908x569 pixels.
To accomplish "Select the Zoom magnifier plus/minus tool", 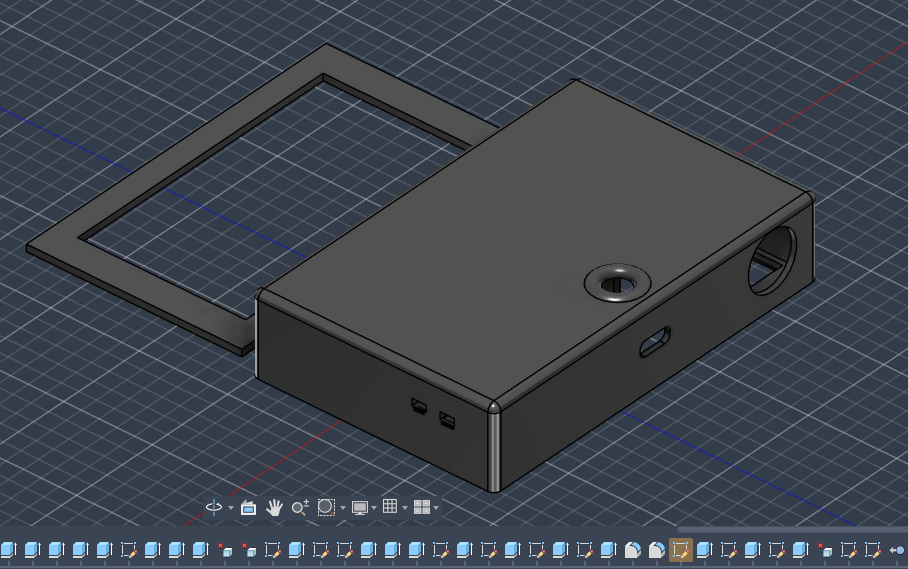I will click(300, 508).
